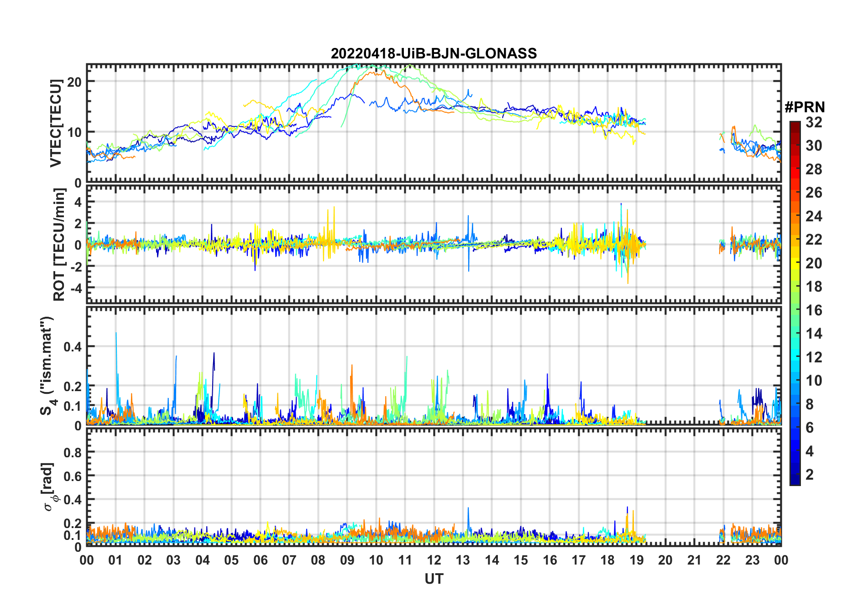Pick colorbar tick label 24
Screen dimensions: 868x607
click(x=814, y=216)
